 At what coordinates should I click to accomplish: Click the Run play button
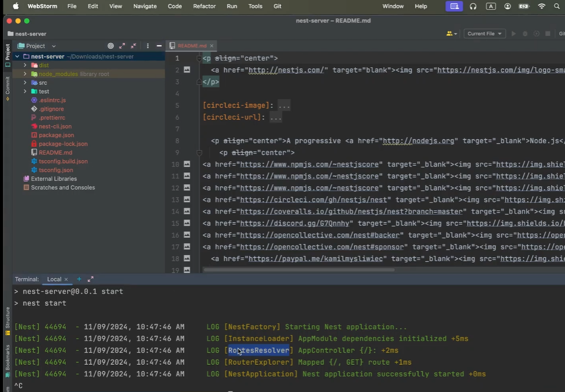(514, 33)
